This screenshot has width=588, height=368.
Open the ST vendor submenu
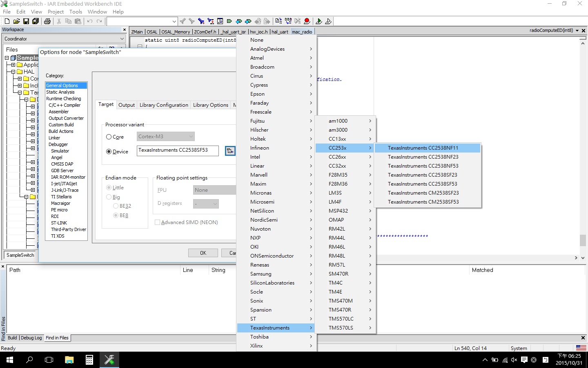pos(277,319)
